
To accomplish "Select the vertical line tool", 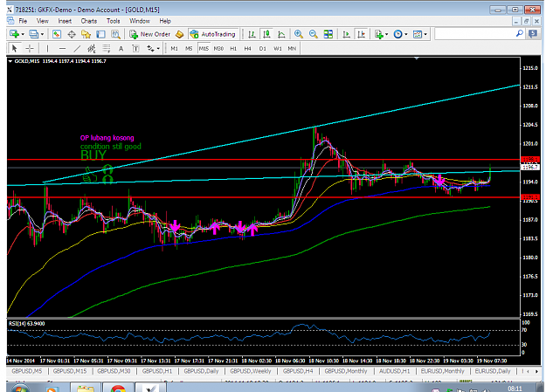I will click(47, 48).
